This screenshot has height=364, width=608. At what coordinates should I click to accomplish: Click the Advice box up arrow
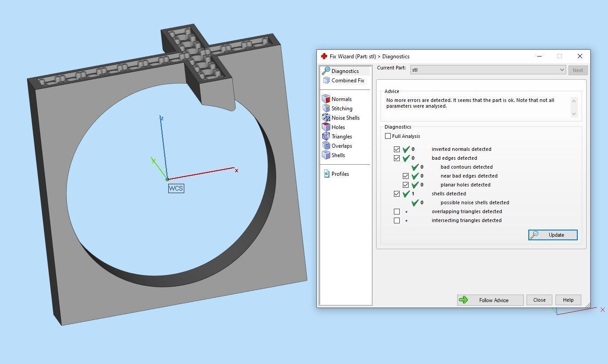tap(574, 101)
